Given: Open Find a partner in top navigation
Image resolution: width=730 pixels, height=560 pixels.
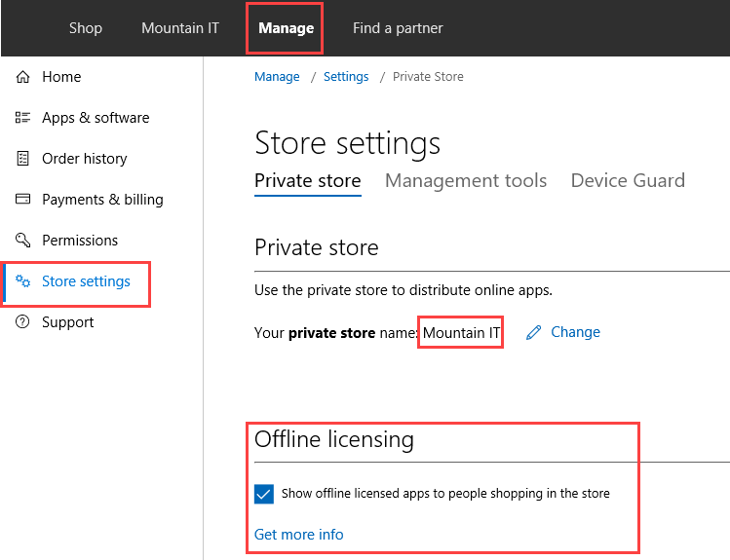Looking at the screenshot, I should (x=398, y=28).
